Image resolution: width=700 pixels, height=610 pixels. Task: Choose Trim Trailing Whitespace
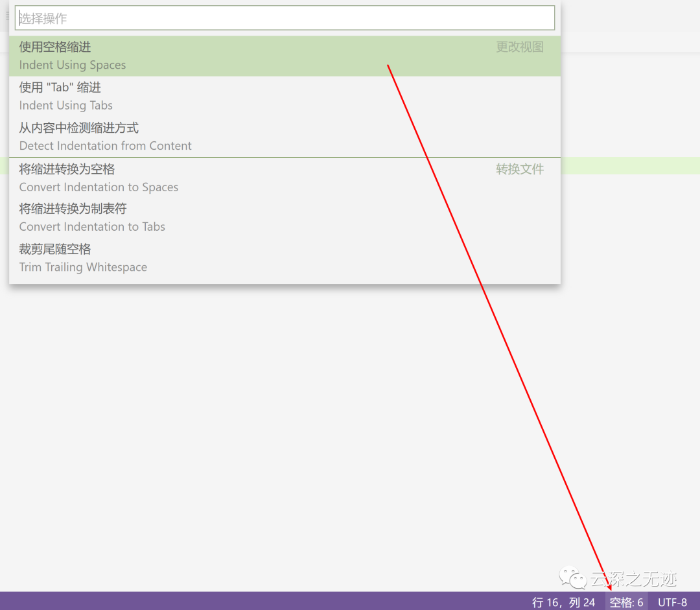pyautogui.click(x=285, y=258)
